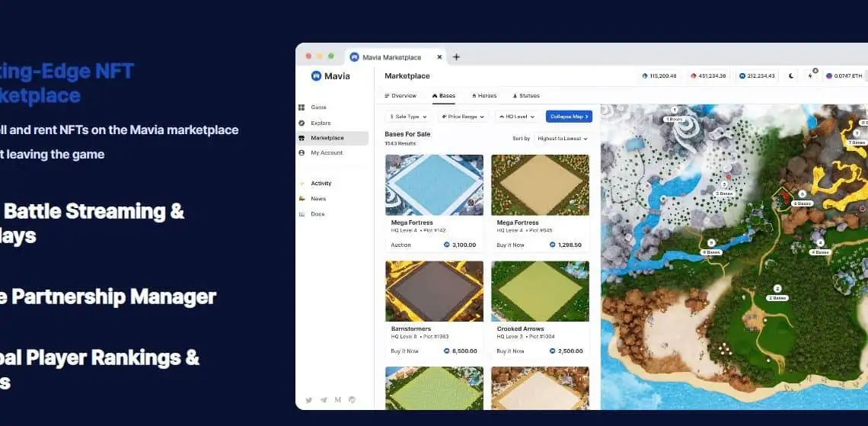The image size is (868, 426).
Task: Expand the Price Range filter
Action: pos(464,117)
